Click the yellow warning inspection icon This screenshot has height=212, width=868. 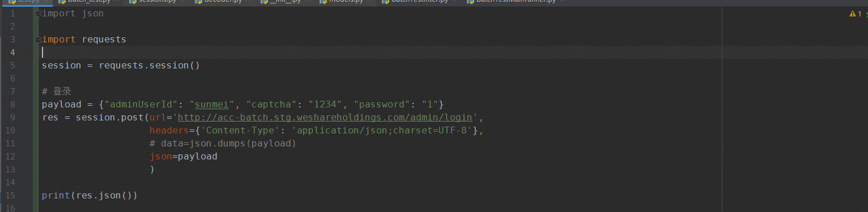pyautogui.click(x=852, y=14)
